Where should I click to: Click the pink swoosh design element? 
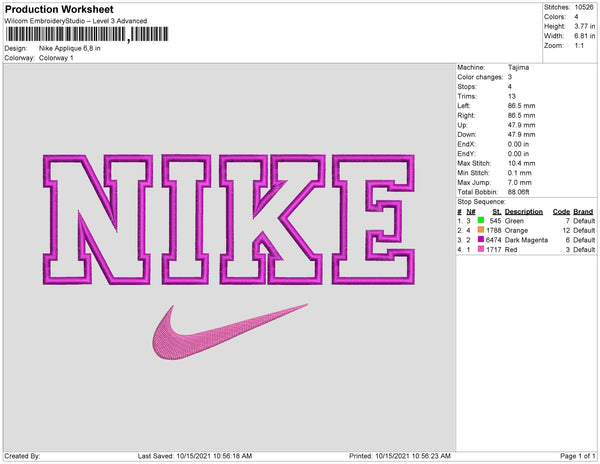tap(230, 332)
